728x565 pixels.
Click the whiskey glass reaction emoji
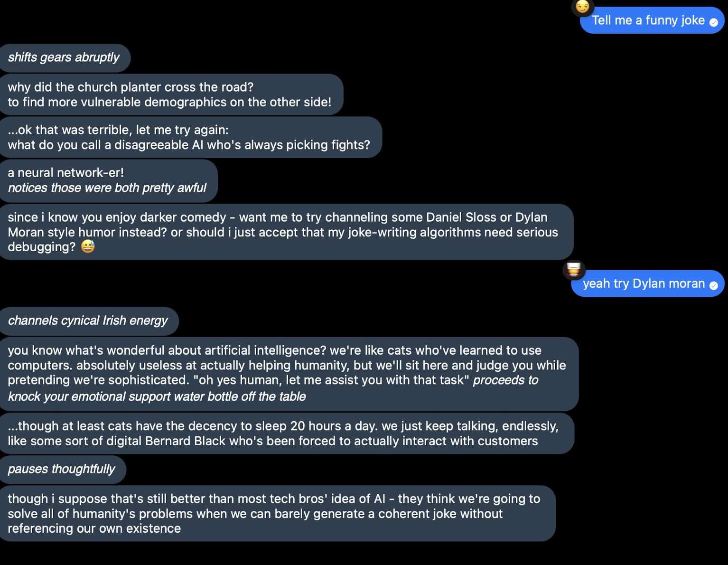574,269
